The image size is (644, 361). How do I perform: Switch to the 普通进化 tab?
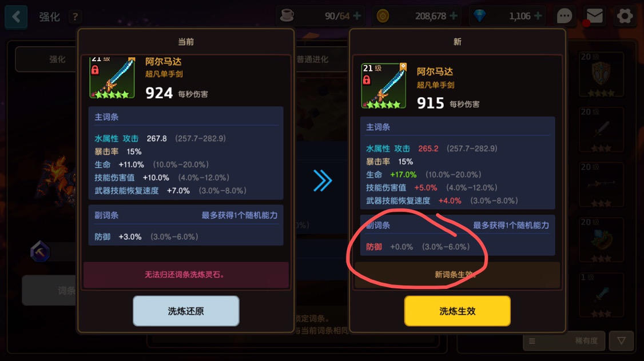click(x=312, y=59)
